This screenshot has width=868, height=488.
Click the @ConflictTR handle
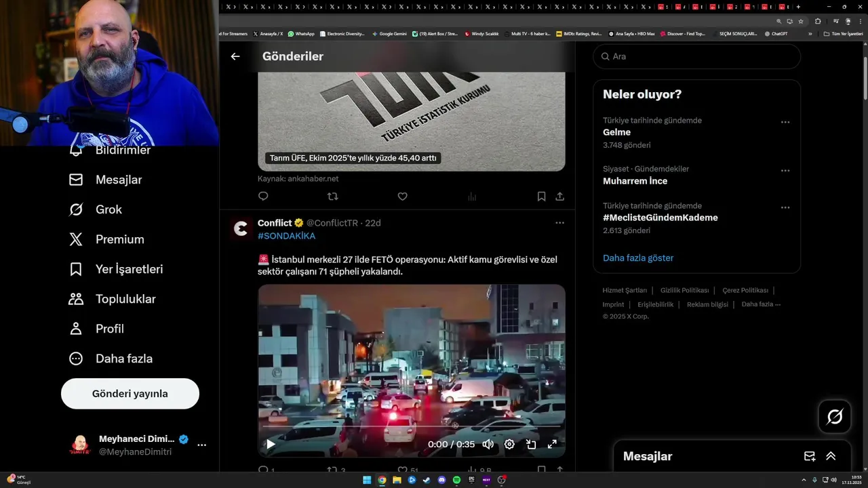(x=332, y=223)
